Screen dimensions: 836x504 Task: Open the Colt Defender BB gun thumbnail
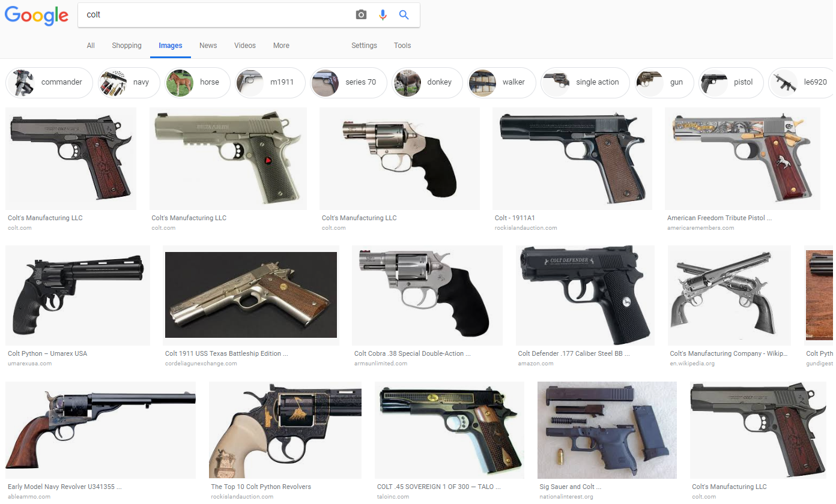(585, 295)
